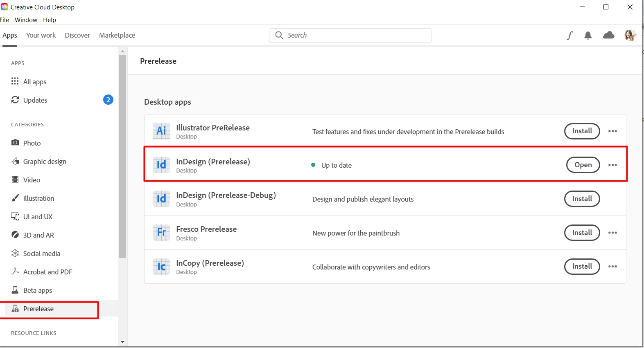Click the 'Illustrator PreRelease' app name
Viewport: 644px width, 348px height.
coord(213,128)
